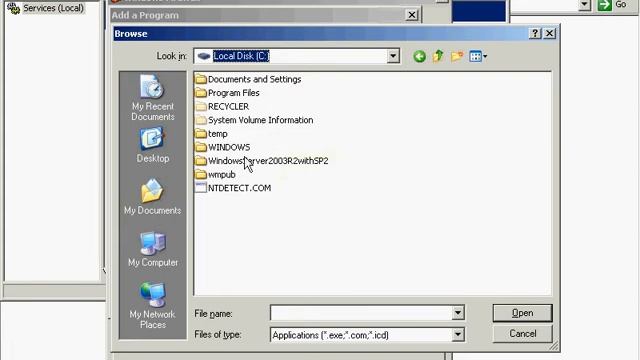Image resolution: width=640 pixels, height=360 pixels.
Task: Click the Cancel button
Action: click(x=522, y=333)
